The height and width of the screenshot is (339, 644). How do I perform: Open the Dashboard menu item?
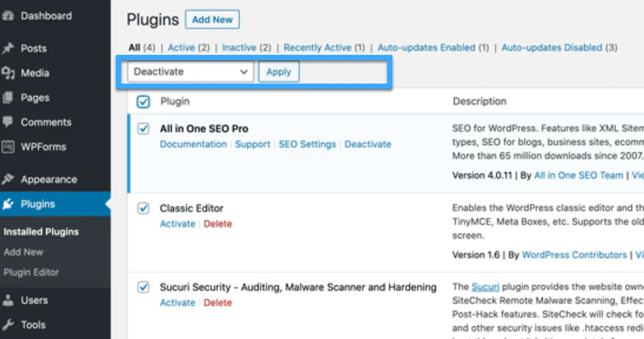(x=46, y=16)
